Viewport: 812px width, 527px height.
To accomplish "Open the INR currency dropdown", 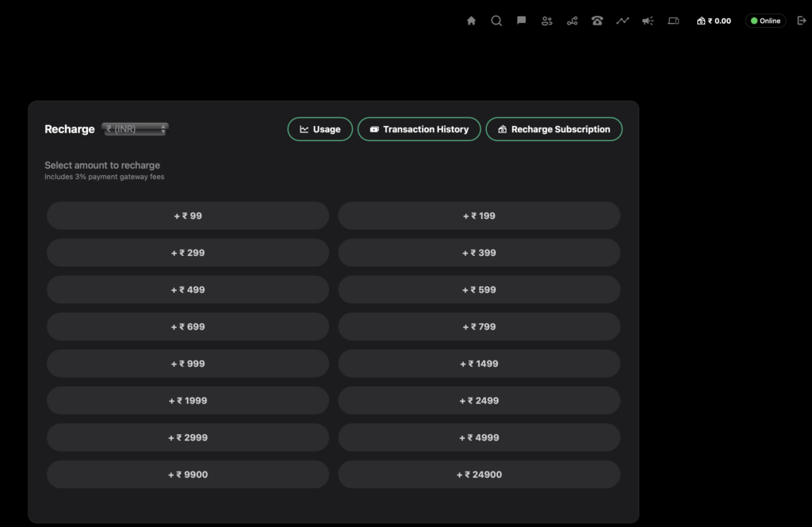I will 135,129.
